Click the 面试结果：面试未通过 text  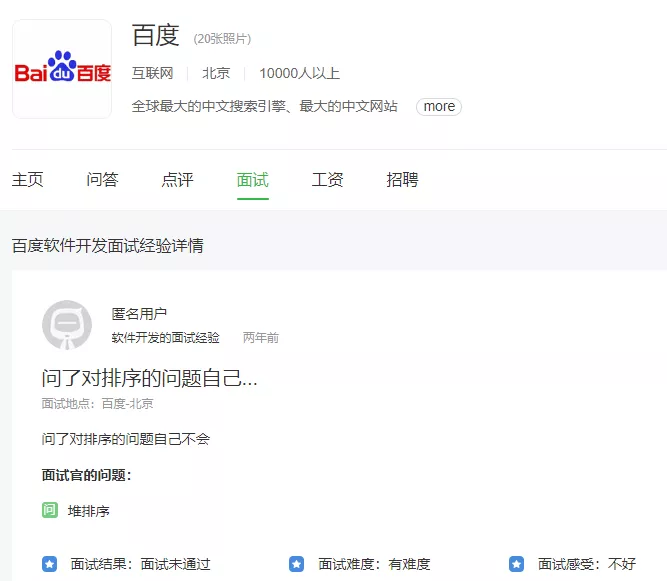(140, 564)
